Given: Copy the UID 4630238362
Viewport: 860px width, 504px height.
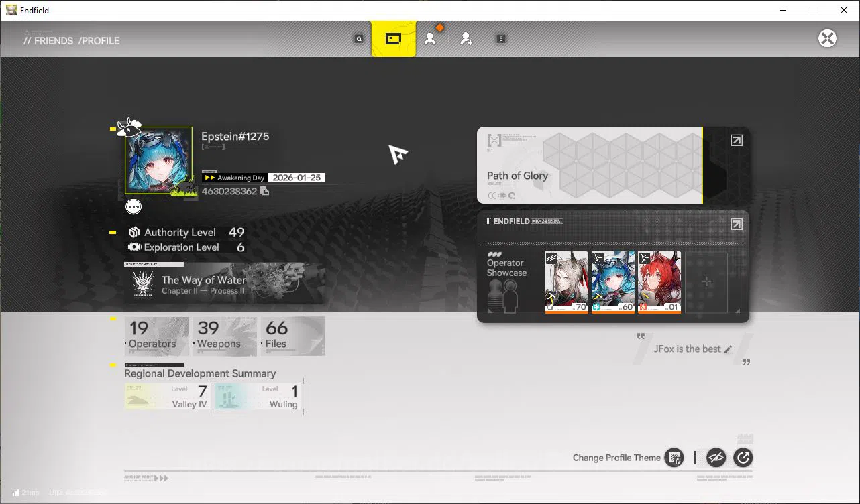Looking at the screenshot, I should pos(265,192).
